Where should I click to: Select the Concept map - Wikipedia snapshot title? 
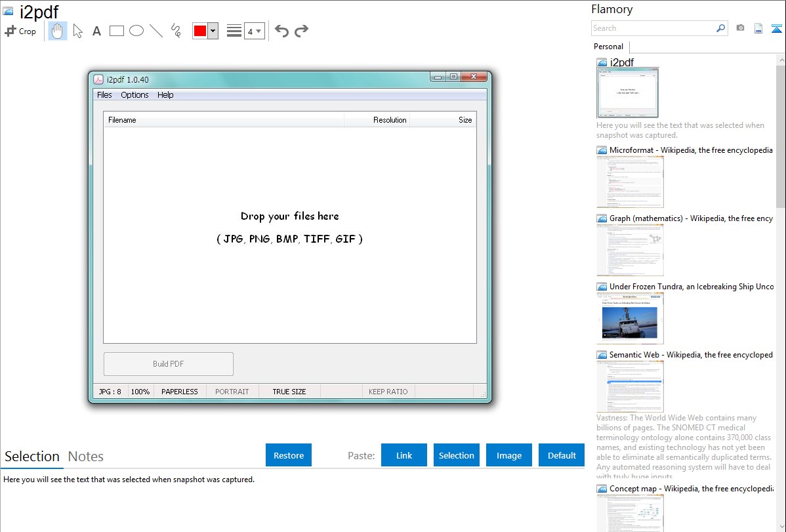point(691,489)
